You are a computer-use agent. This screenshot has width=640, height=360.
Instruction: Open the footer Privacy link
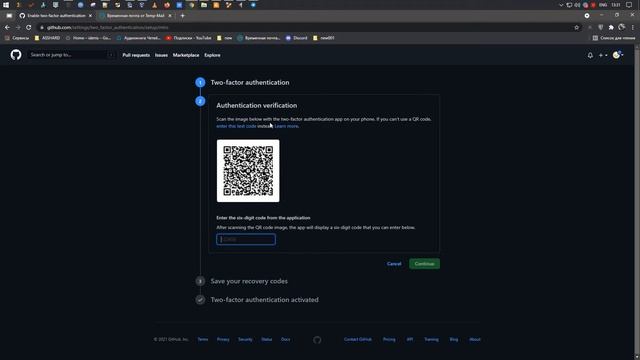pos(223,339)
